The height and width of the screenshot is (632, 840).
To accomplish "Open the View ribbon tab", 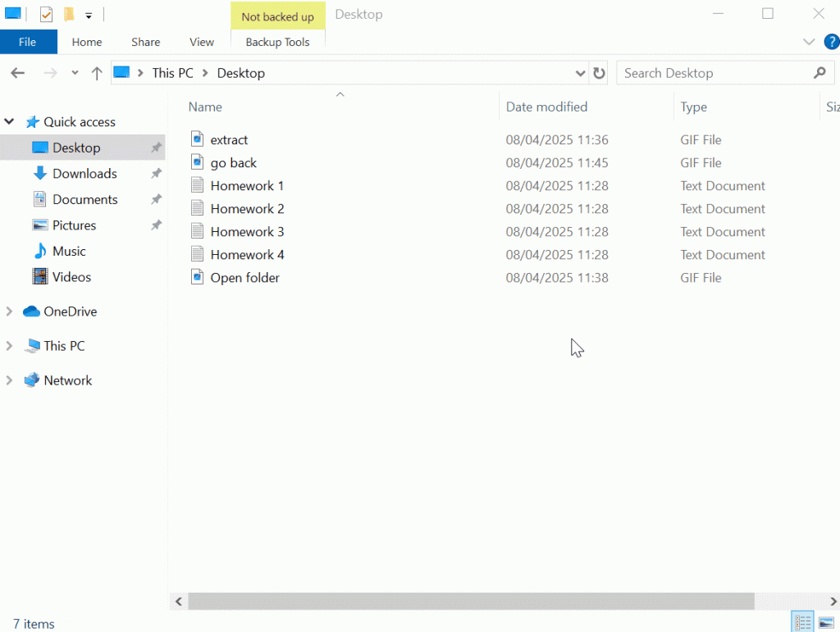I will (x=201, y=42).
